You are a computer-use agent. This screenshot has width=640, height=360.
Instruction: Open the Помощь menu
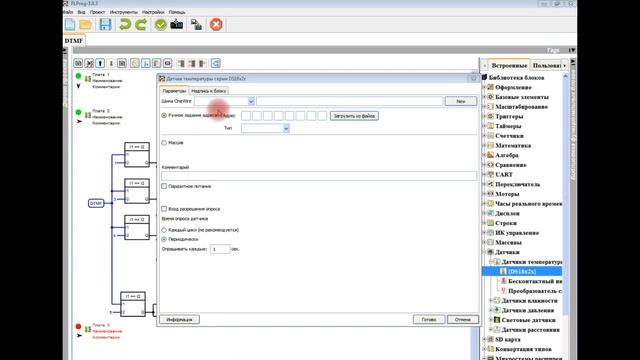[x=177, y=12]
